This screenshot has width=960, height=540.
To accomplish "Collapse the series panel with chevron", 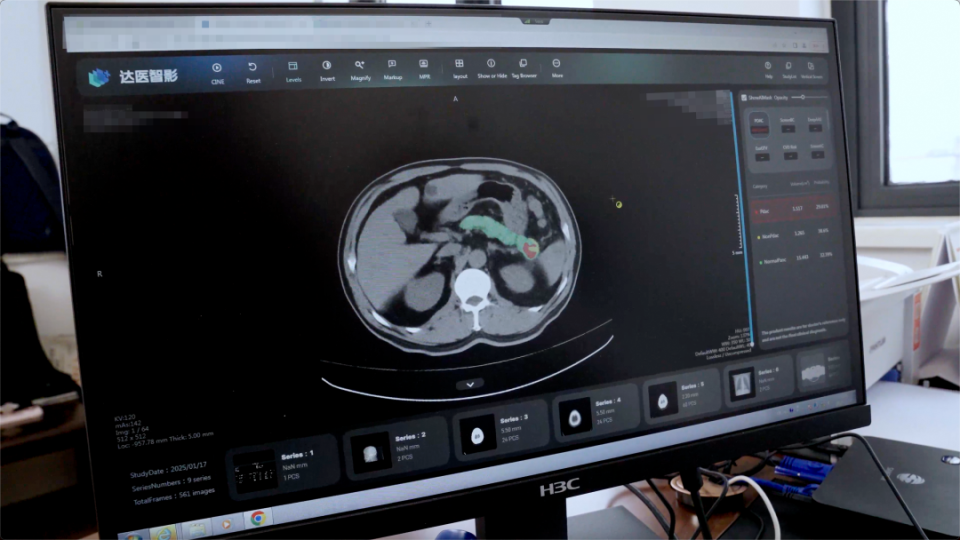I will 470,384.
